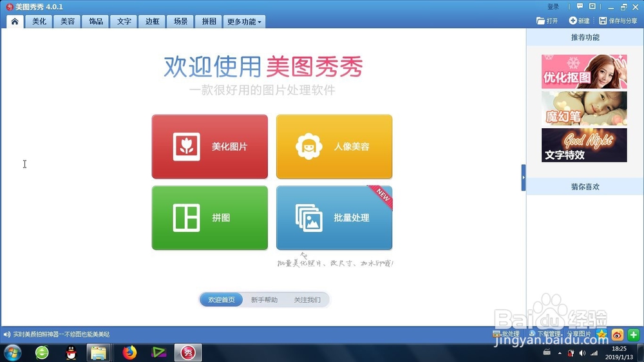The height and width of the screenshot is (362, 644).
Task: Expand the 更多功能 dropdown
Action: coord(244,21)
